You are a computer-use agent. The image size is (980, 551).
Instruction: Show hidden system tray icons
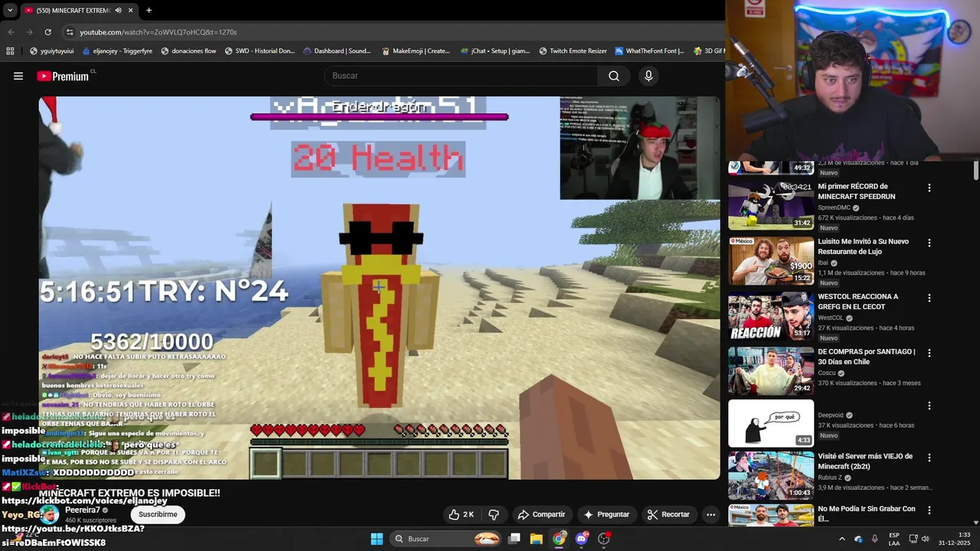pos(842,539)
